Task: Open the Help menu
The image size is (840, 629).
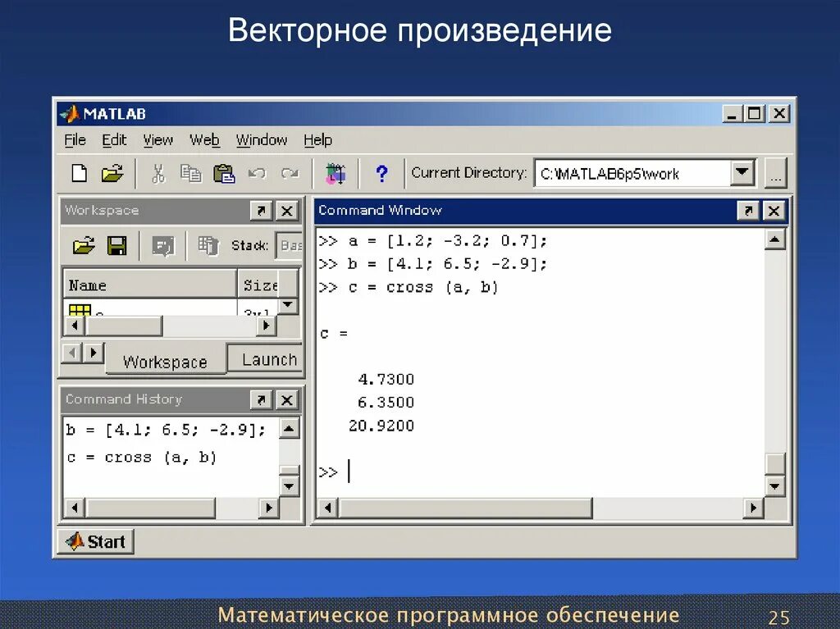Action: pyautogui.click(x=317, y=140)
